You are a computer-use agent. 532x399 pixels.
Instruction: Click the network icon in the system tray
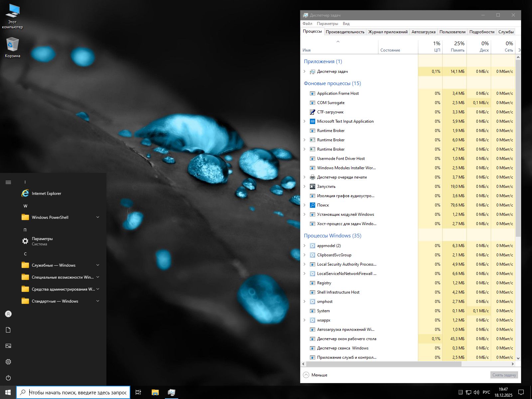pyautogui.click(x=469, y=392)
